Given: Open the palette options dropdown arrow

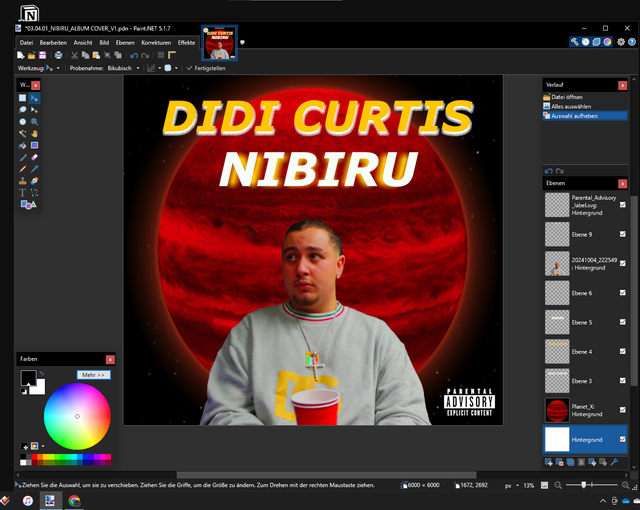Looking at the screenshot, I should coord(43,446).
